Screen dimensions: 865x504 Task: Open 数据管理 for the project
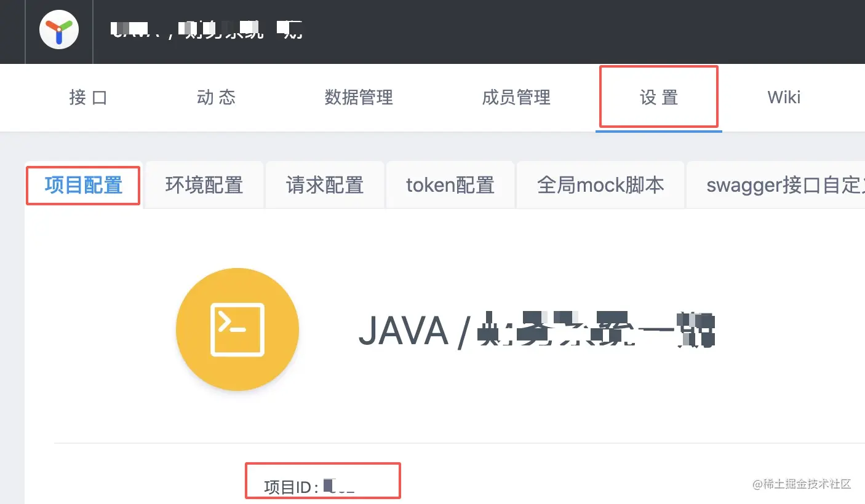pyautogui.click(x=358, y=97)
